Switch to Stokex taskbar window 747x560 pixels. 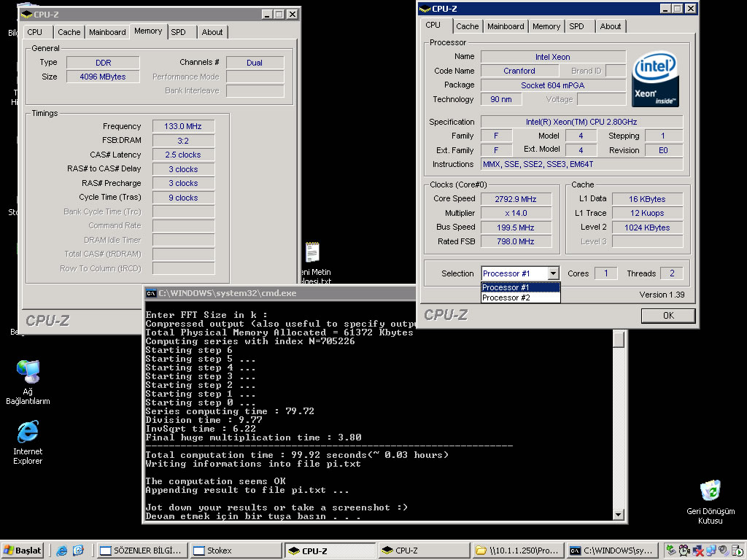coord(236,551)
